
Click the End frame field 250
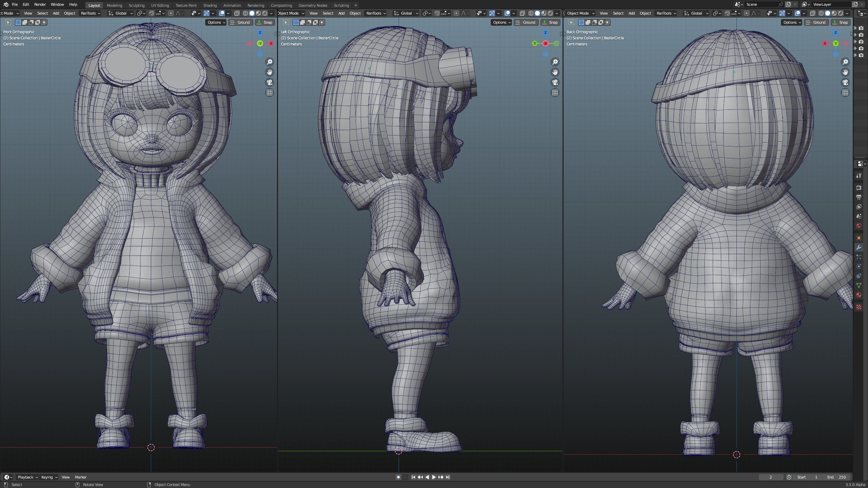click(x=837, y=477)
